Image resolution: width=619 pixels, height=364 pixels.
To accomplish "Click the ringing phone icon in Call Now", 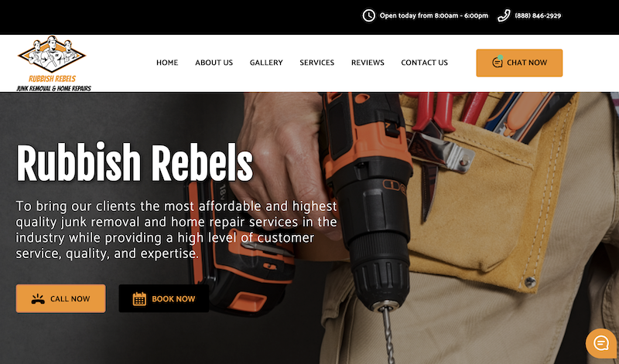I will coord(38,299).
